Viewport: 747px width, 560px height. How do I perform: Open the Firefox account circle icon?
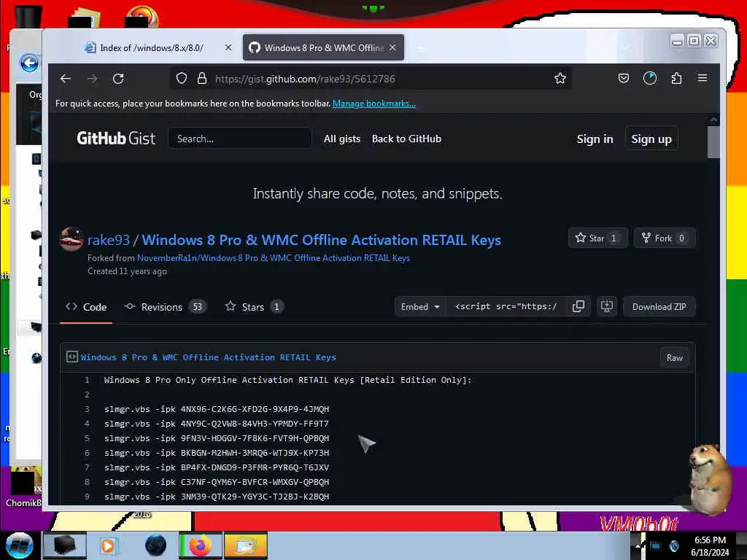coord(650,78)
